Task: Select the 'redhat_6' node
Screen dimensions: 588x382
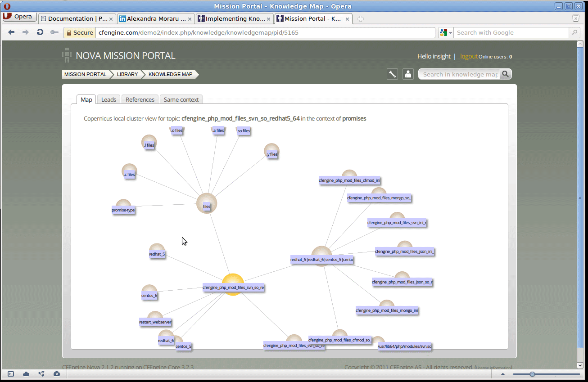Action: pyautogui.click(x=166, y=338)
